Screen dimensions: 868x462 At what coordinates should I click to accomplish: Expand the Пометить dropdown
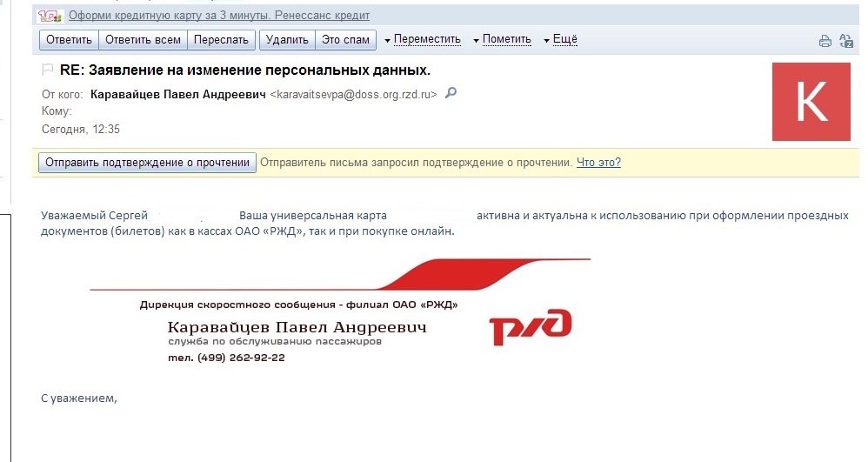[502, 39]
